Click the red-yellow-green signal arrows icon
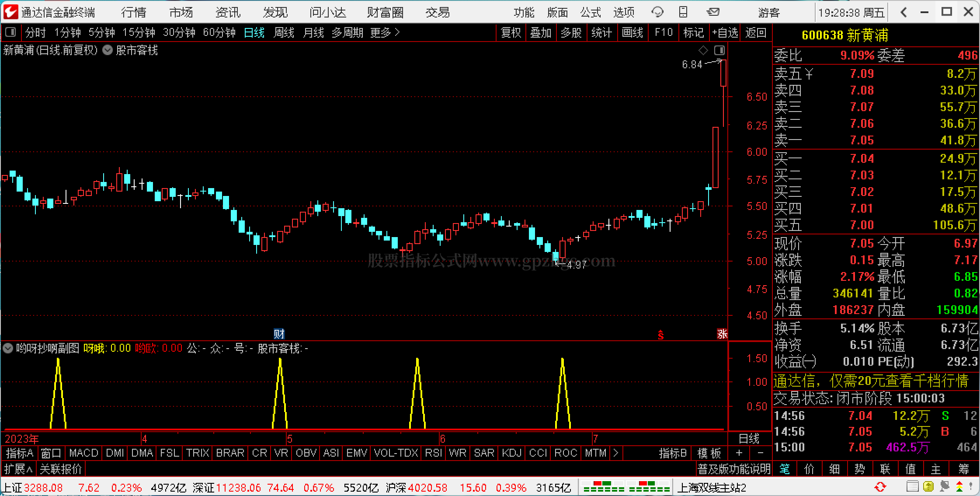 coord(959,486)
